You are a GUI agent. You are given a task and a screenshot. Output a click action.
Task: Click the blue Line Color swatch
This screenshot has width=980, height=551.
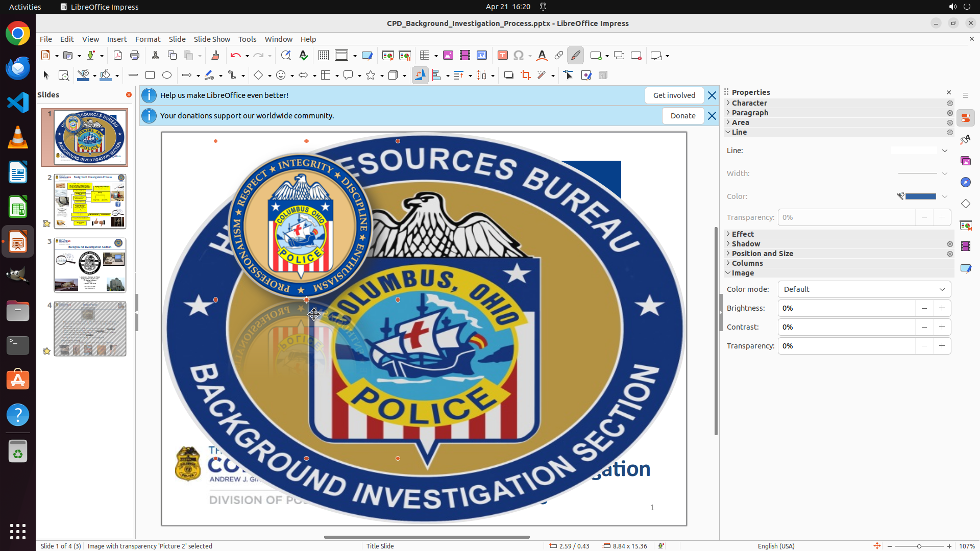[x=920, y=196]
